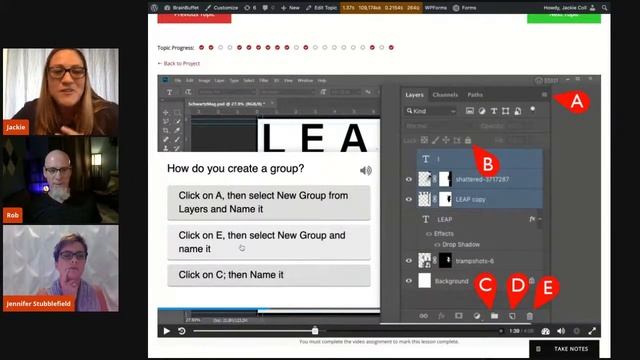This screenshot has width=640, height=360.
Task: Filter layers by adjustment layers icon
Action: pyautogui.click(x=482, y=111)
